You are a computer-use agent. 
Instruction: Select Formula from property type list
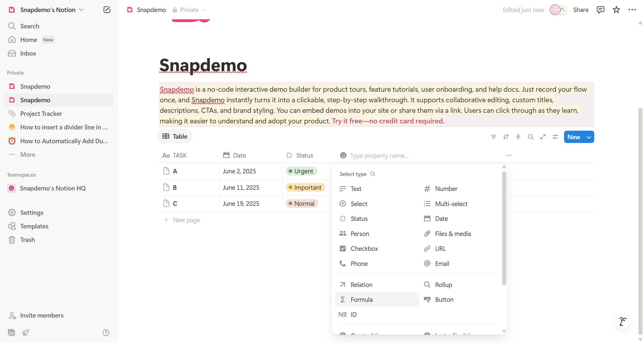377,300
